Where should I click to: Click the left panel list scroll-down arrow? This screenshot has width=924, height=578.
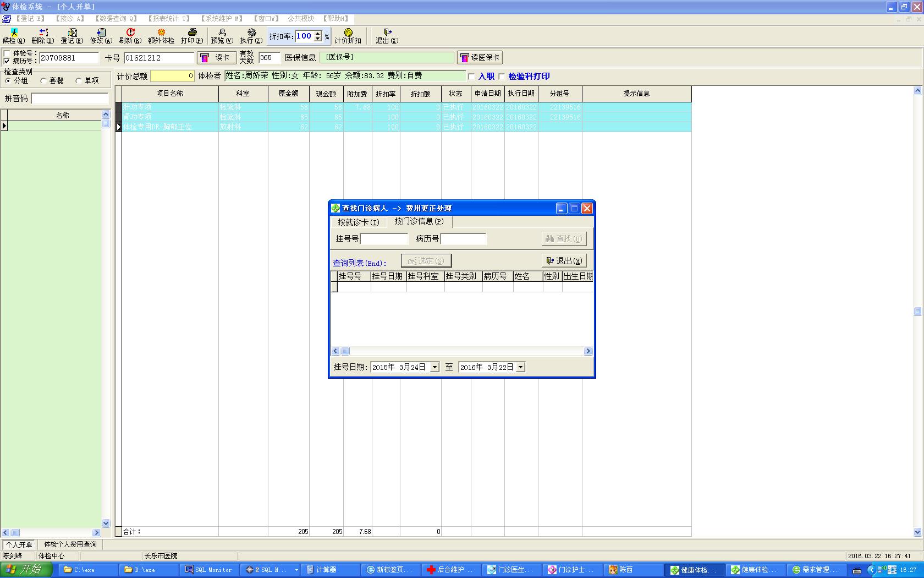(x=106, y=524)
